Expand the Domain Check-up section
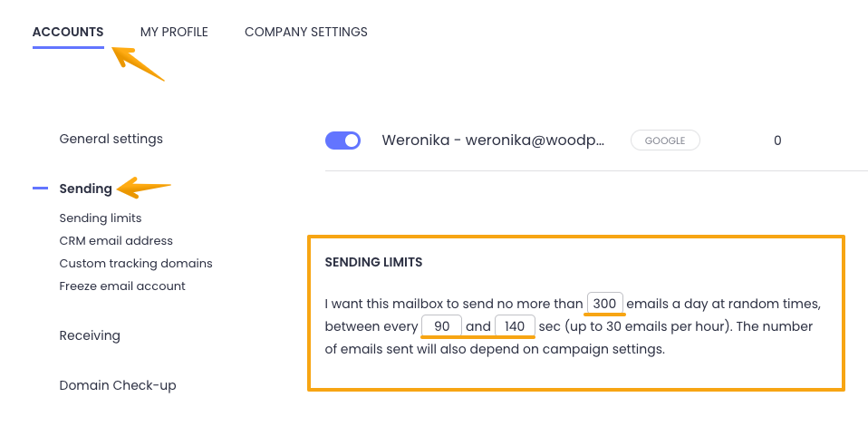Viewport: 868px width, 436px height. (118, 385)
